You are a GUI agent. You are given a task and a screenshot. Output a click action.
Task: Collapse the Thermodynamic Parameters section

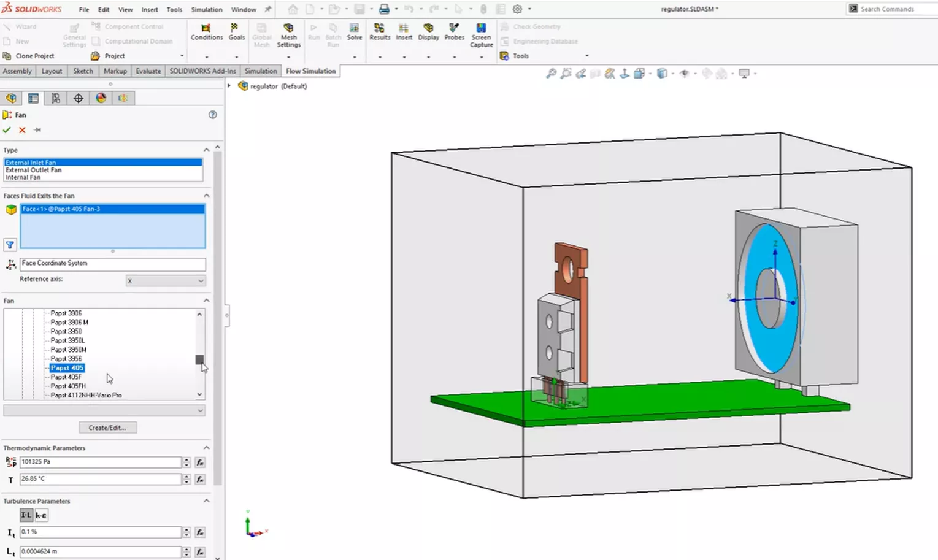206,448
